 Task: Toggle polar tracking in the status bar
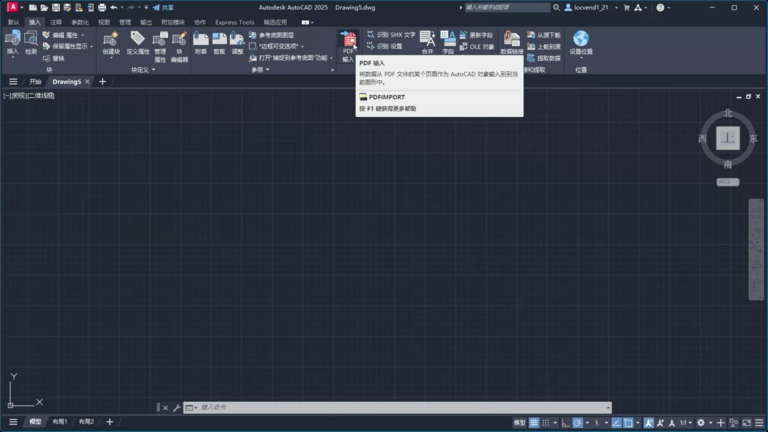577,423
